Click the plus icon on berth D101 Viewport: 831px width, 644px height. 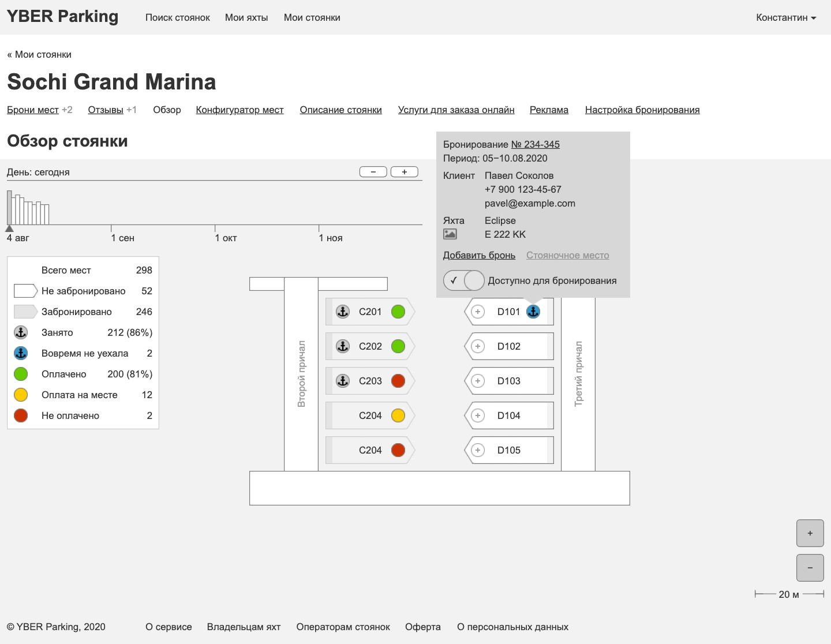478,312
